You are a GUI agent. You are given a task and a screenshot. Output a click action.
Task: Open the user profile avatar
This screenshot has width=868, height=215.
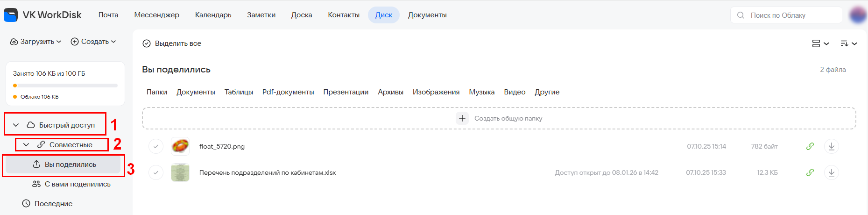click(857, 15)
